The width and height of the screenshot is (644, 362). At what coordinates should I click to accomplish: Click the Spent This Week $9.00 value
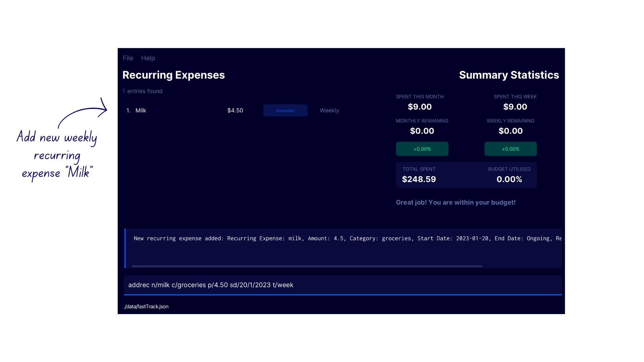pyautogui.click(x=515, y=107)
